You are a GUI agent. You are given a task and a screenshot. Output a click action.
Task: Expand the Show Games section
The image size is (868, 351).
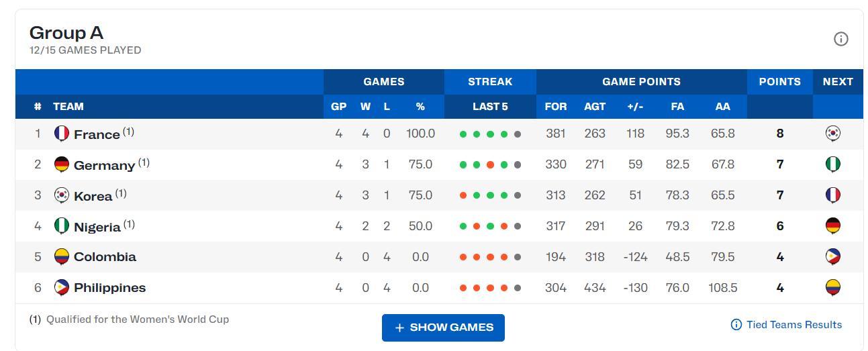tap(443, 328)
